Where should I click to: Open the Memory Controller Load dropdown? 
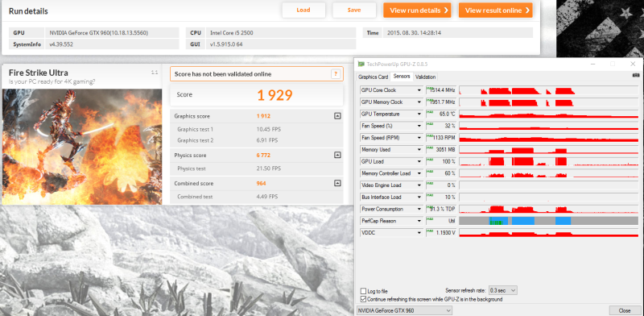419,173
